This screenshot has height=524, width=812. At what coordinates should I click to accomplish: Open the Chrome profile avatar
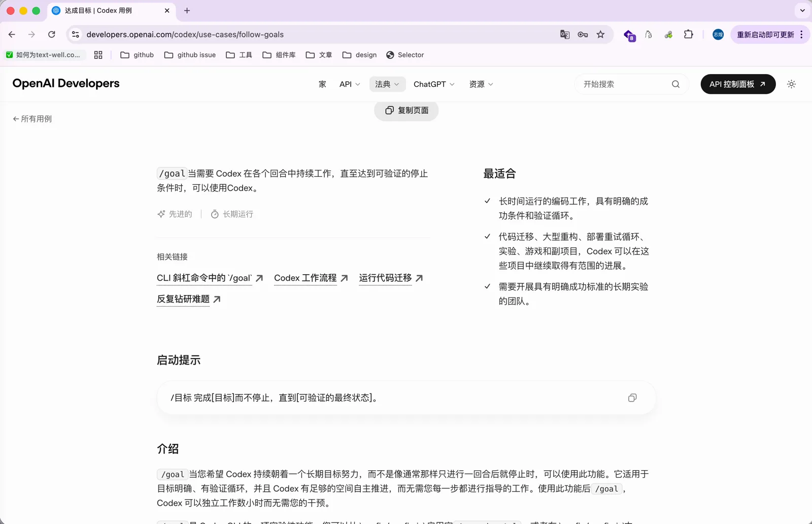point(718,35)
